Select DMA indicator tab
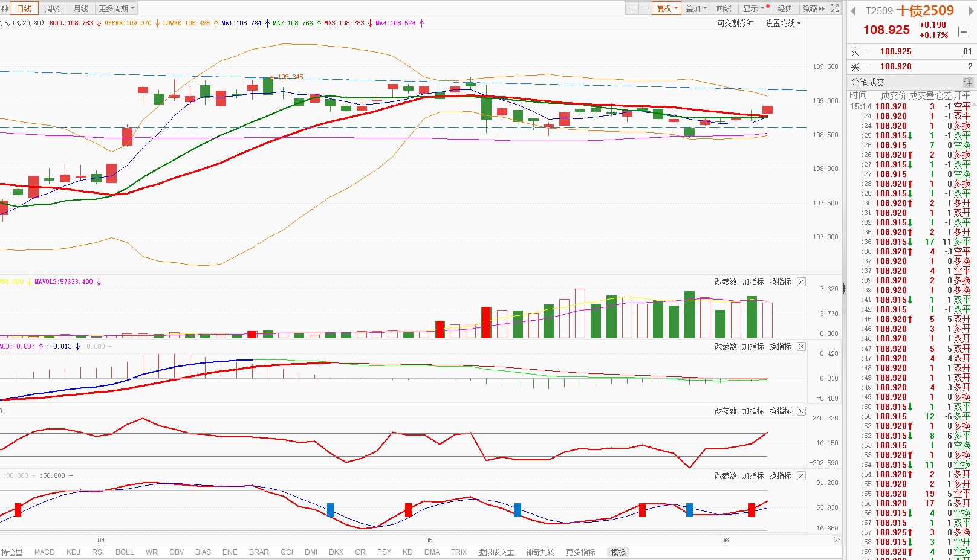This screenshot has height=560, width=977. tap(432, 552)
